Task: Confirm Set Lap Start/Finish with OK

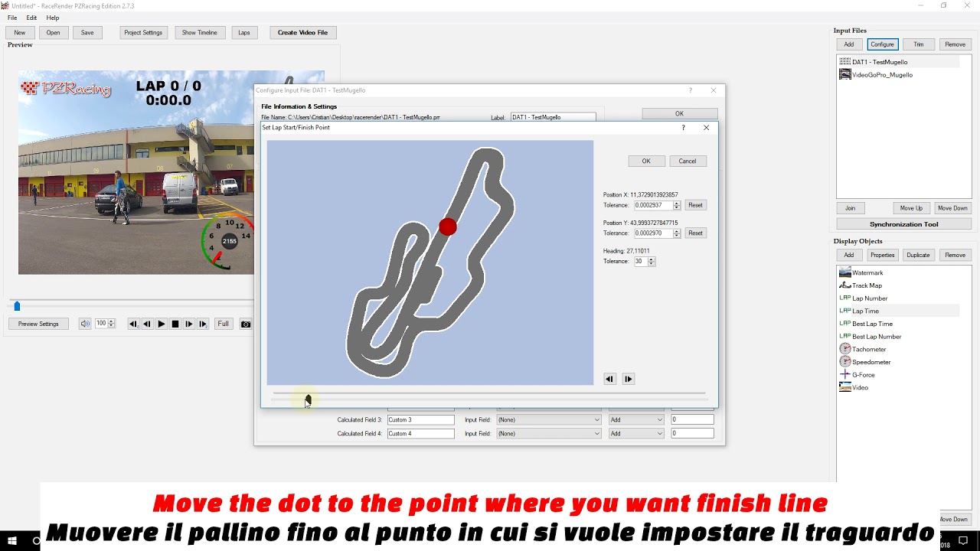Action: tap(646, 161)
